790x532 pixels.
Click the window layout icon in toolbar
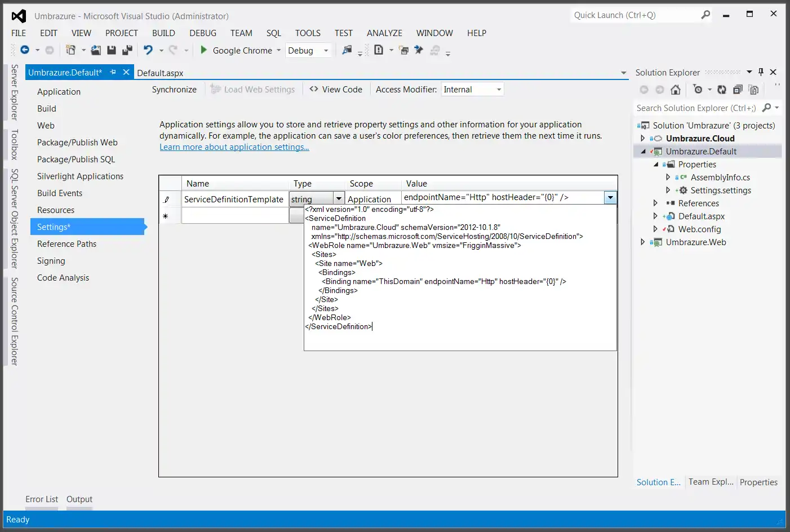[x=404, y=50]
